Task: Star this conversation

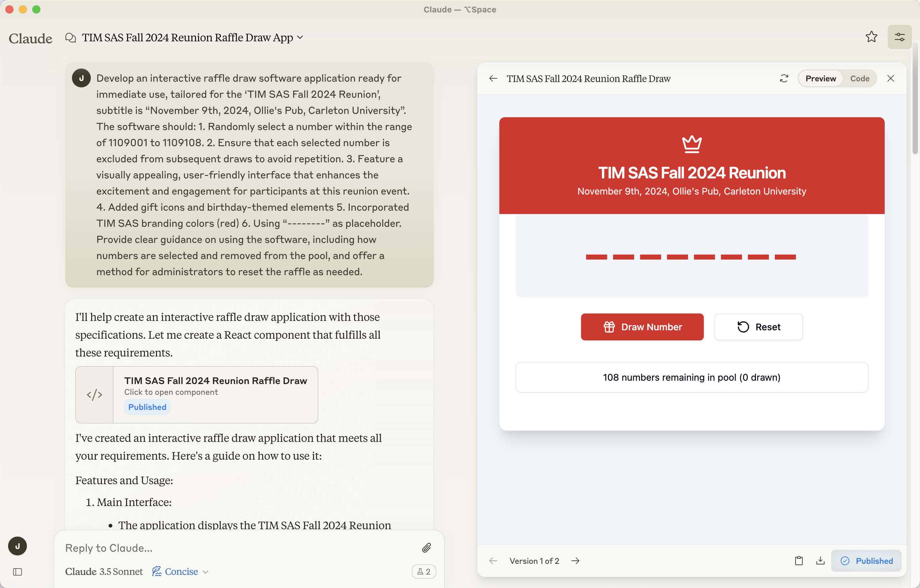Action: 872,37
